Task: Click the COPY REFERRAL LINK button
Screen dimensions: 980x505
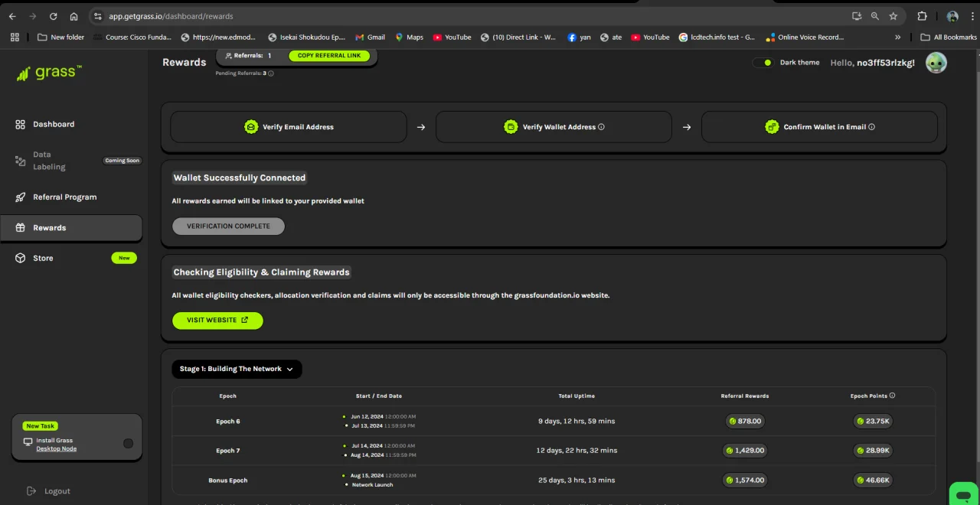Action: [x=329, y=56]
